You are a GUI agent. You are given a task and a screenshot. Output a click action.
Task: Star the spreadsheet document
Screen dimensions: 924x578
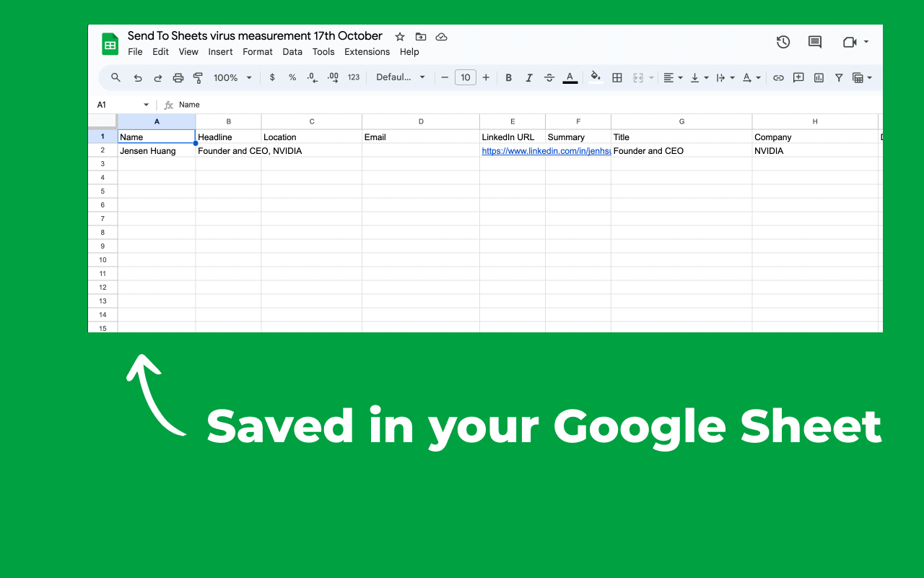pyautogui.click(x=400, y=37)
